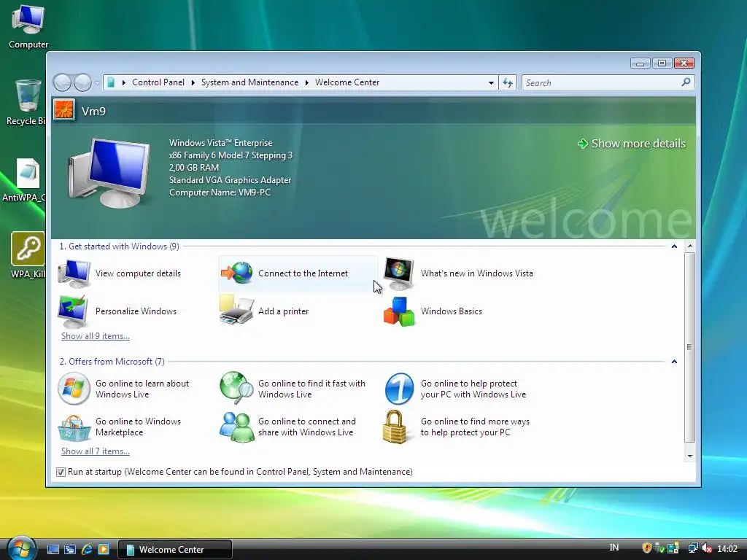Click the Welcome Center taskbar button
This screenshot has height=560, width=747.
coord(175,549)
